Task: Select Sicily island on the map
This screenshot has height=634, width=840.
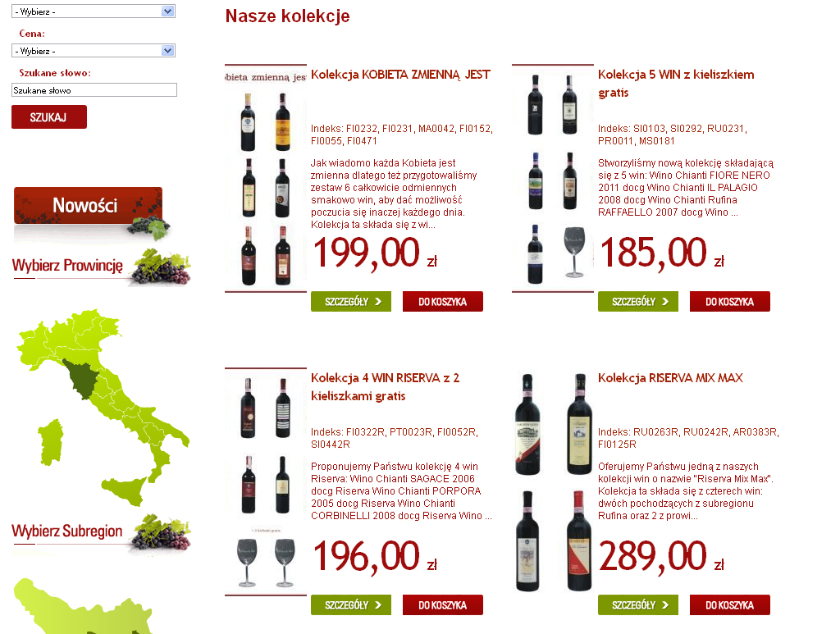Action: (x=124, y=490)
